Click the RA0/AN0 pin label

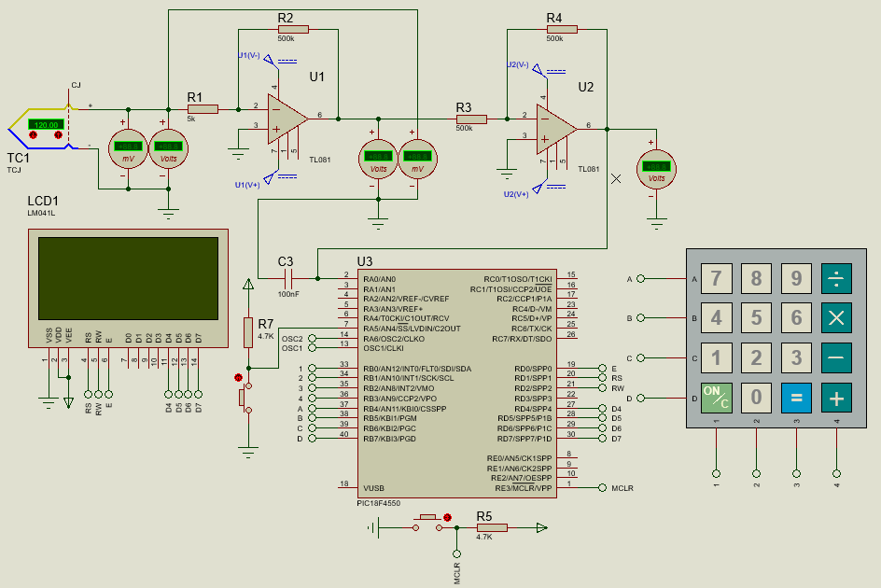tap(379, 279)
